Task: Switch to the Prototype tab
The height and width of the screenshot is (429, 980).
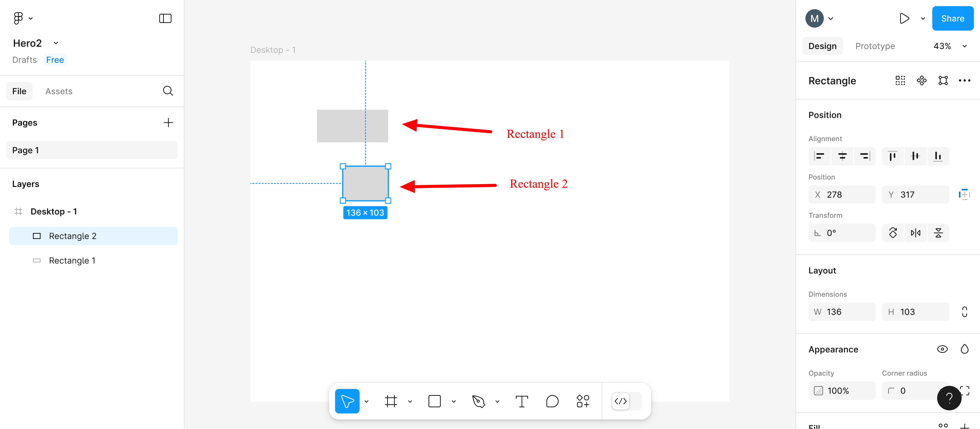Action: point(875,46)
